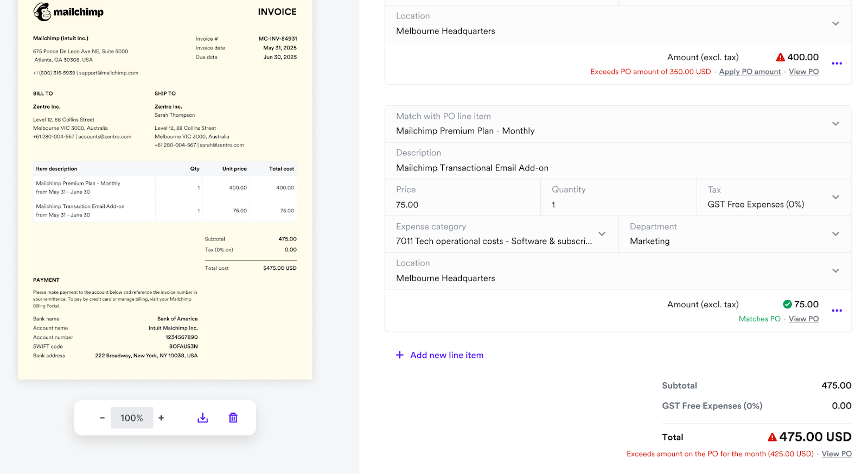Open the Tax dropdown showing GST Free Expenses
This screenshot has height=474, width=868.
[835, 197]
